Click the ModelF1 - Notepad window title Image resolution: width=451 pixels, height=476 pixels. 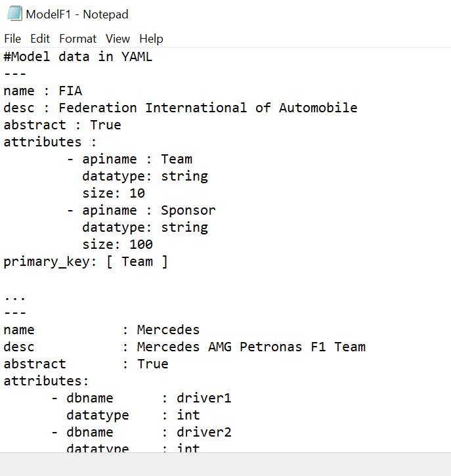click(77, 14)
